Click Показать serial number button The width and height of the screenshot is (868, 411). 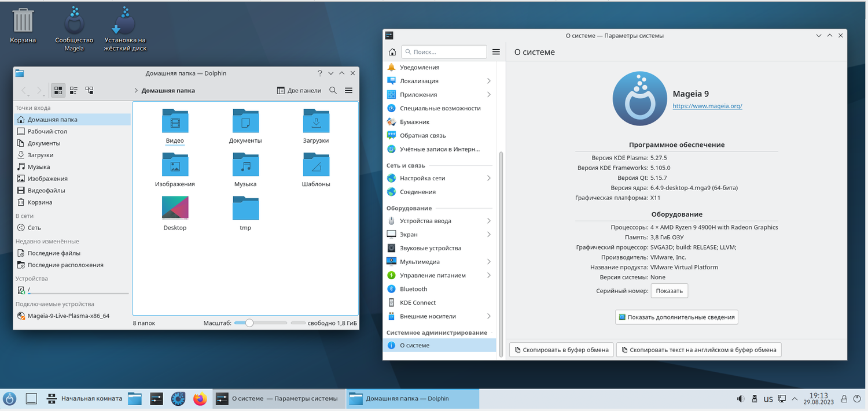(x=670, y=291)
